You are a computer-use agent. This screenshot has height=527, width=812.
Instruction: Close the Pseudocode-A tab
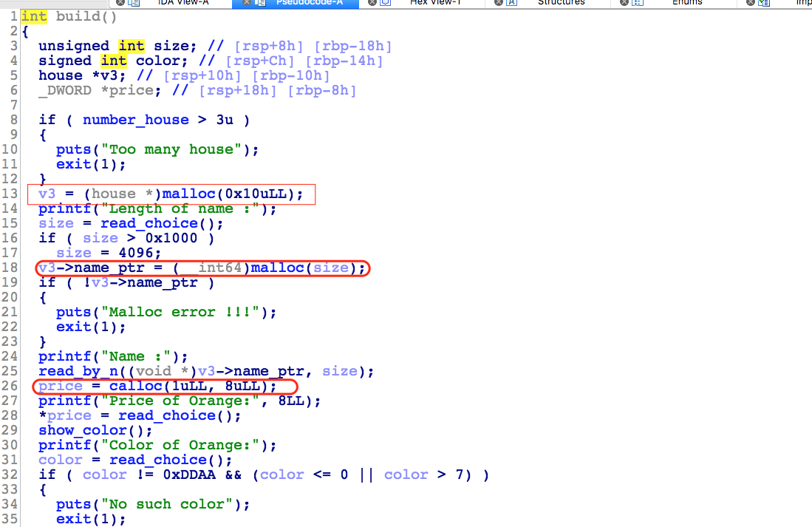click(247, 3)
